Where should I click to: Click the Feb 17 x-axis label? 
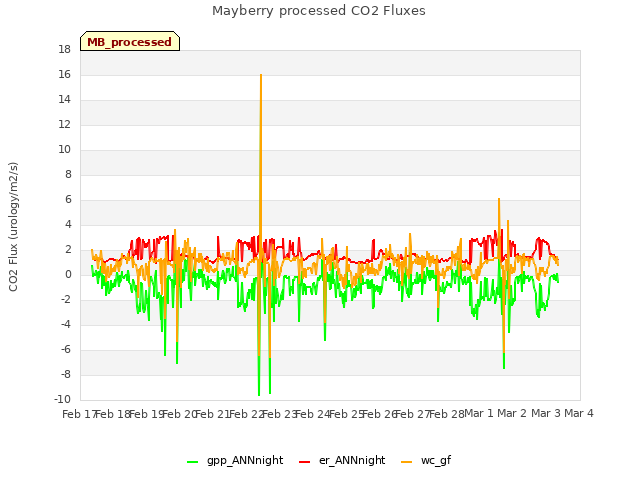coord(79,414)
